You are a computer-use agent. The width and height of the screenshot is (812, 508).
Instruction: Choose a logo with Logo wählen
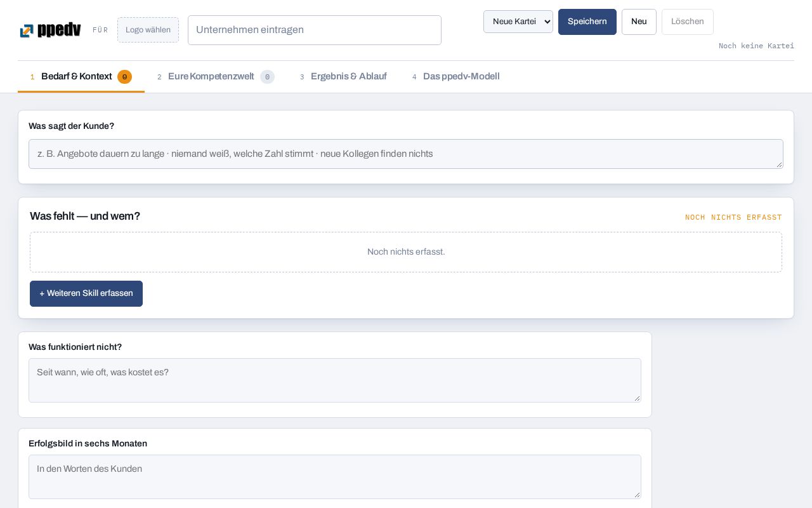pos(148,30)
